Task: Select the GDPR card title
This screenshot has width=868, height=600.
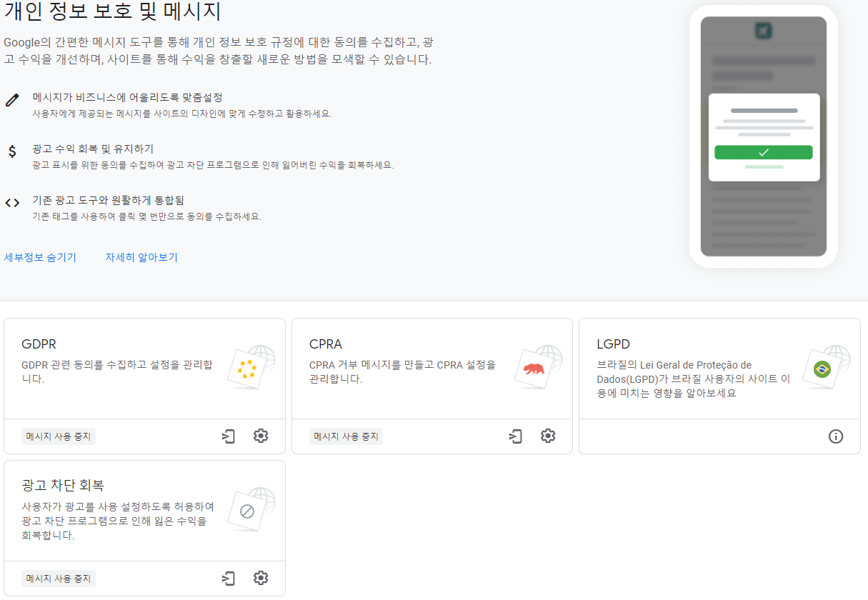Action: point(39,344)
